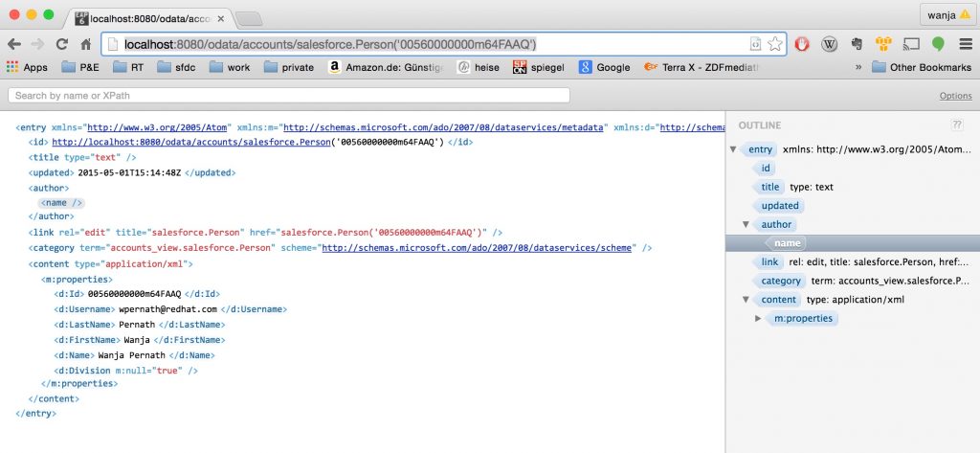980x453 pixels.
Task: Show hidden bookmarks with the chevron
Action: [858, 67]
